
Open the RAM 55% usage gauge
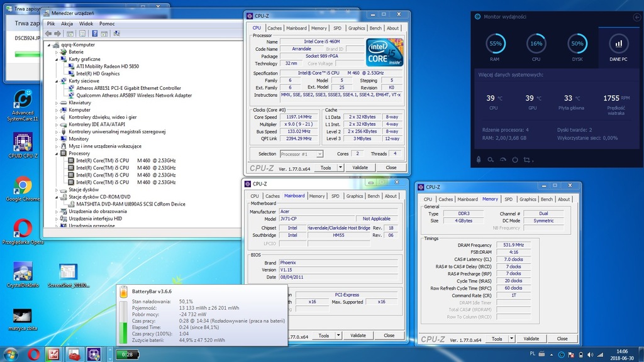click(496, 43)
